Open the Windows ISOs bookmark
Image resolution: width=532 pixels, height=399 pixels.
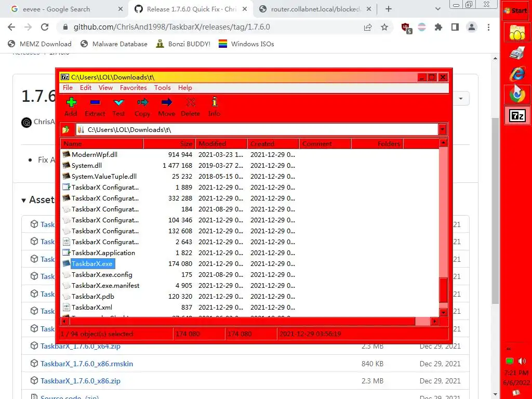[246, 44]
